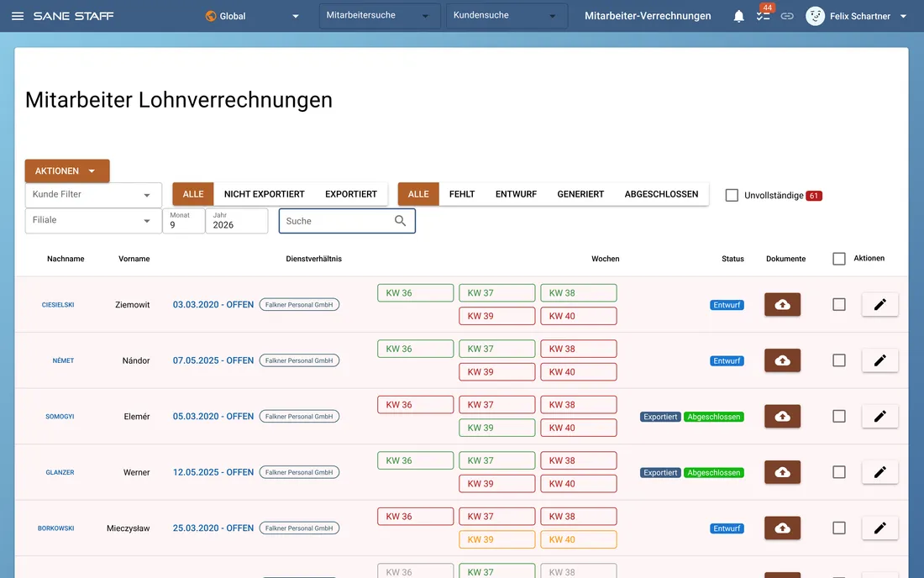Screen dimensions: 924x578
Task: Focus the Suche search field
Action: pos(347,221)
